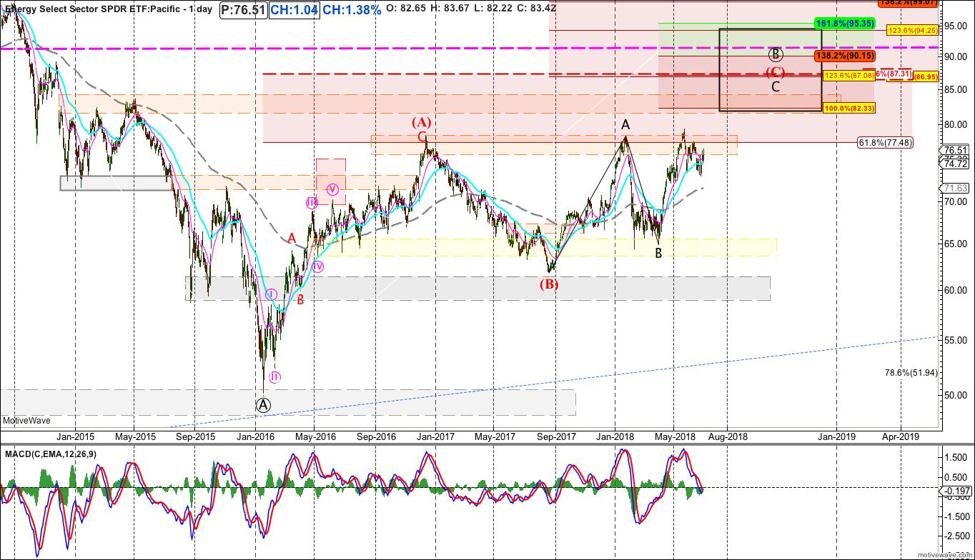975x560 pixels.
Task: Select the small red box beside wave v
Action: click(330, 181)
